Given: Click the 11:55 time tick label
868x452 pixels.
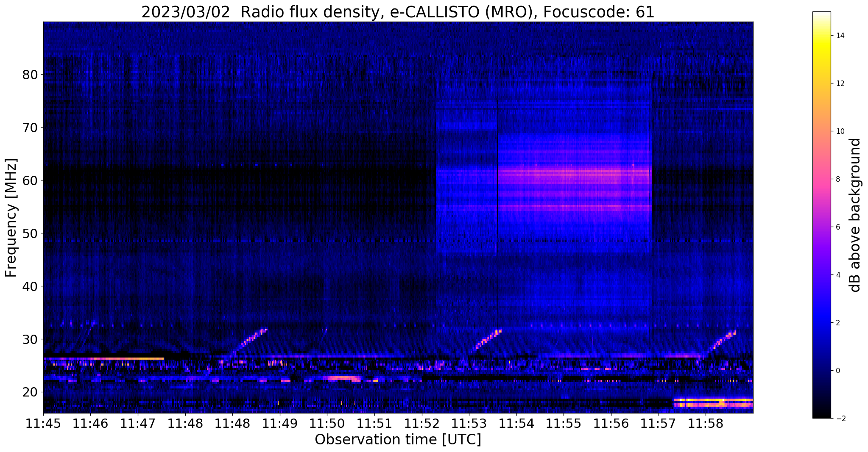Looking at the screenshot, I should [x=564, y=424].
